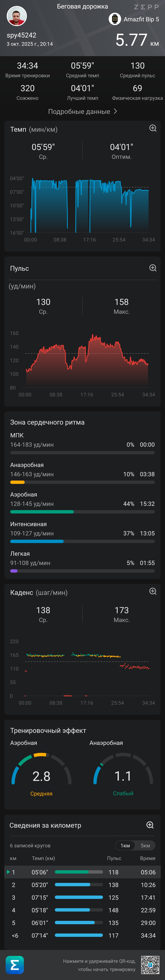Tap the Анаэробная zone orange progress bar
Screen dimensions: 165x980
pyautogui.click(x=17, y=482)
